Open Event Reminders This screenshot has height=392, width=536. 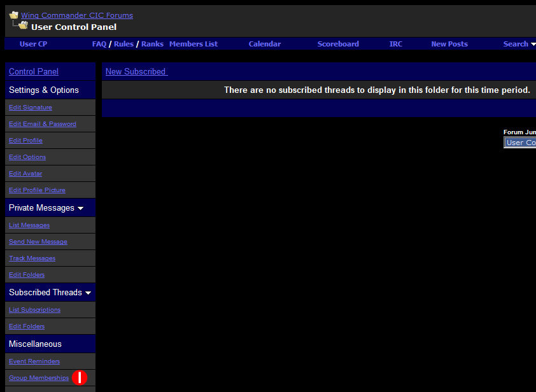point(34,361)
